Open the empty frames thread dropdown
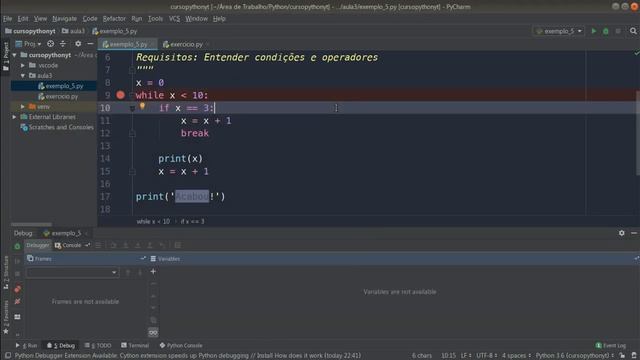 pos(73,272)
